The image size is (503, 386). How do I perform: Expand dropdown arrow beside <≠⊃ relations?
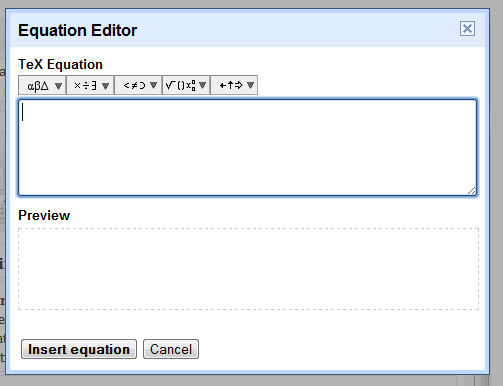(153, 86)
